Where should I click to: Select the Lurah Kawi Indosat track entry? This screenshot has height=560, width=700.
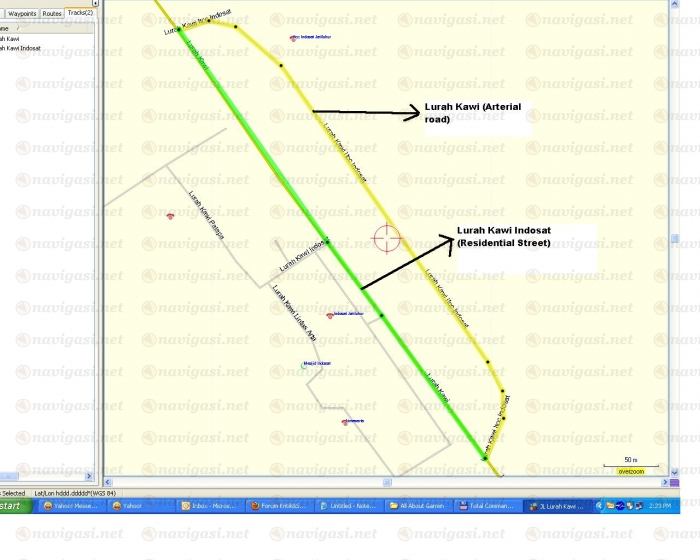tap(24, 48)
